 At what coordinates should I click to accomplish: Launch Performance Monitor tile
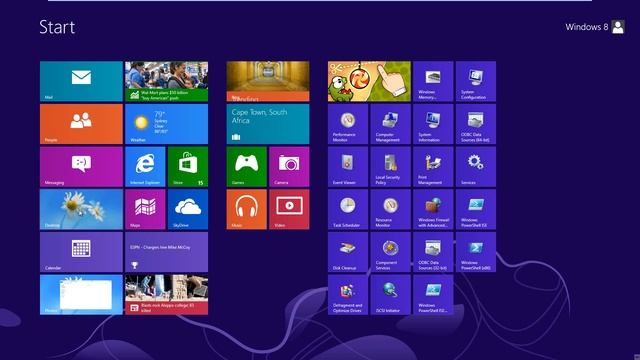348,124
